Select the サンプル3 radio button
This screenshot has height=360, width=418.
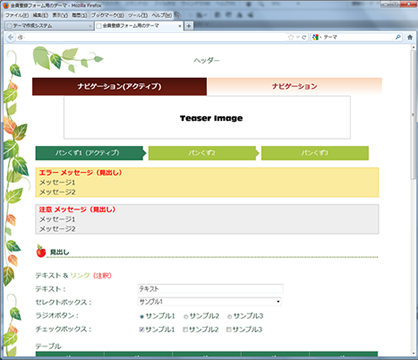click(x=229, y=316)
